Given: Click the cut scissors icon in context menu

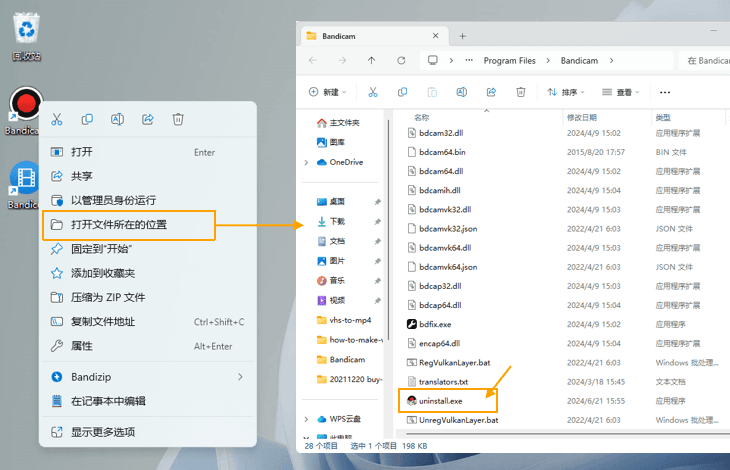Looking at the screenshot, I should click(57, 120).
